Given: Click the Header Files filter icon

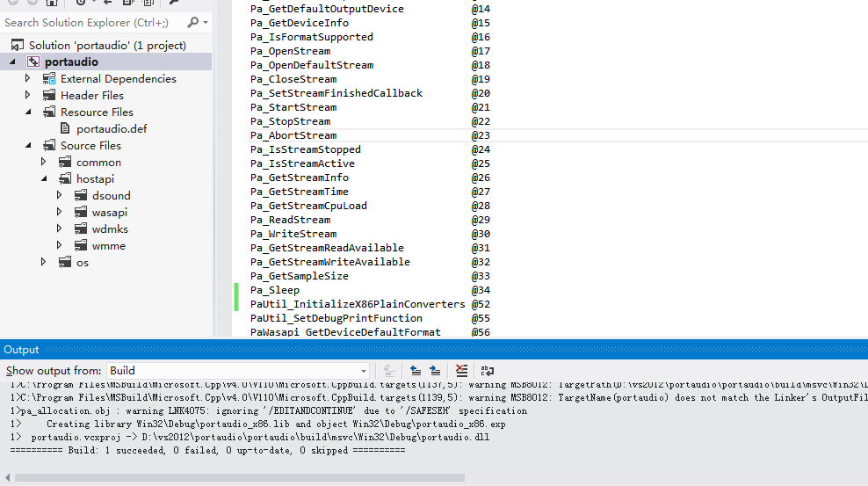Looking at the screenshot, I should (x=49, y=95).
